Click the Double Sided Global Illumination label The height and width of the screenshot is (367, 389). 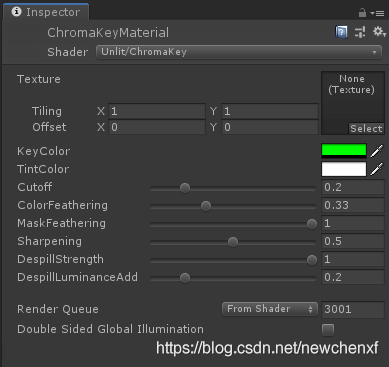pyautogui.click(x=110, y=329)
